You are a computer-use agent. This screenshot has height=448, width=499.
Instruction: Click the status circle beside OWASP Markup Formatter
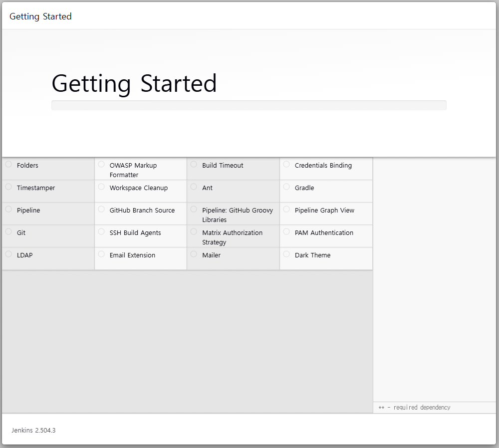tap(101, 164)
